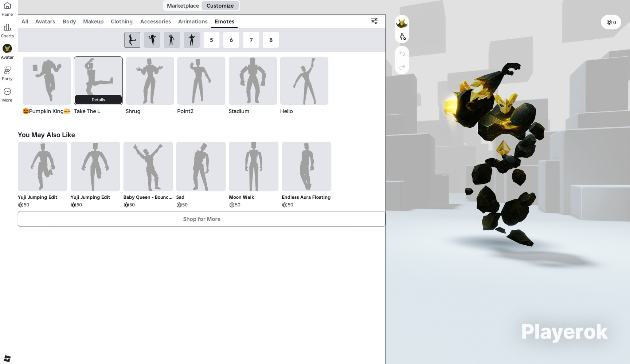Click the "Take The L" emote label

coord(87,111)
